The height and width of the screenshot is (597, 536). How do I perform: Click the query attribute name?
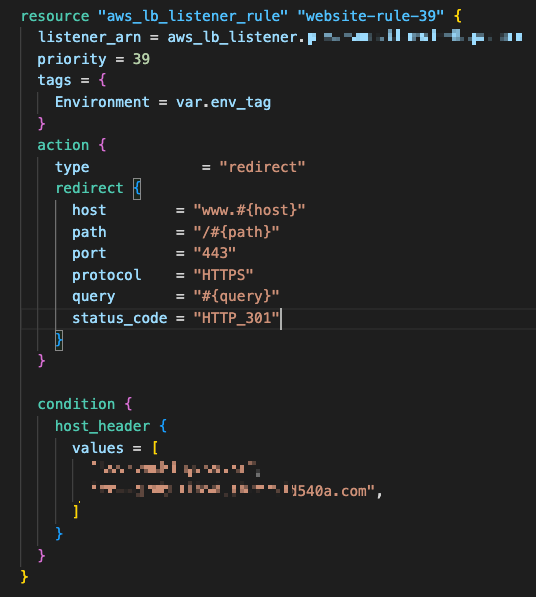94,297
